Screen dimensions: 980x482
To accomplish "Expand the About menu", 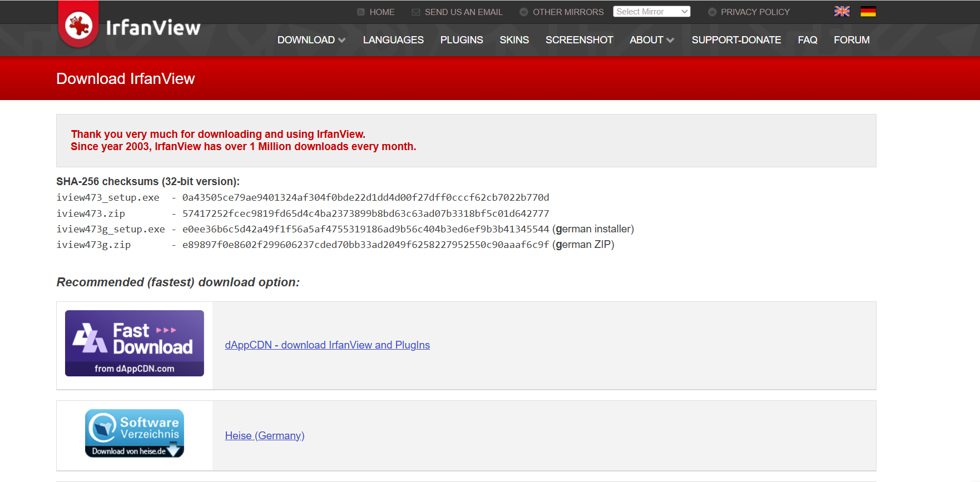I will 651,40.
